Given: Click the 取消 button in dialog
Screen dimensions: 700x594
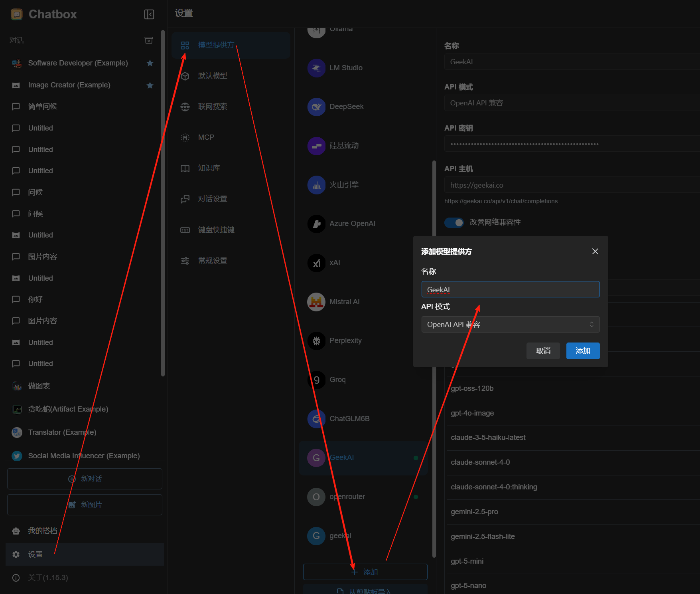Looking at the screenshot, I should [x=543, y=351].
